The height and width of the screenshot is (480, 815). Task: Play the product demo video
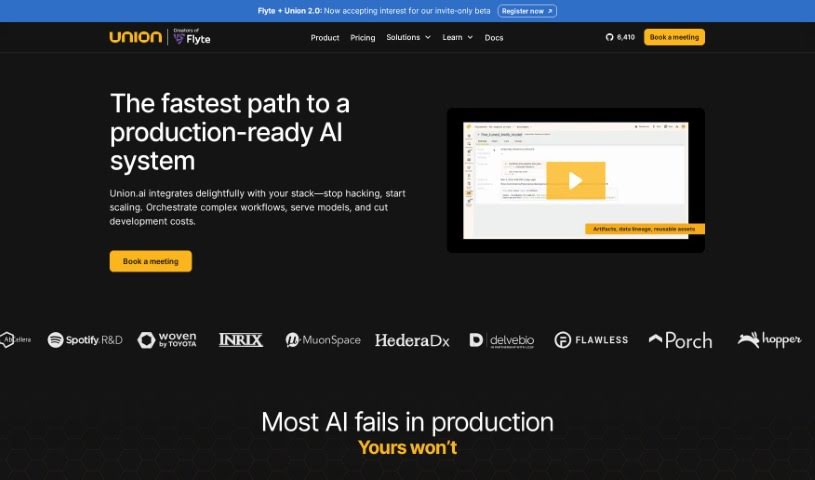[575, 180]
